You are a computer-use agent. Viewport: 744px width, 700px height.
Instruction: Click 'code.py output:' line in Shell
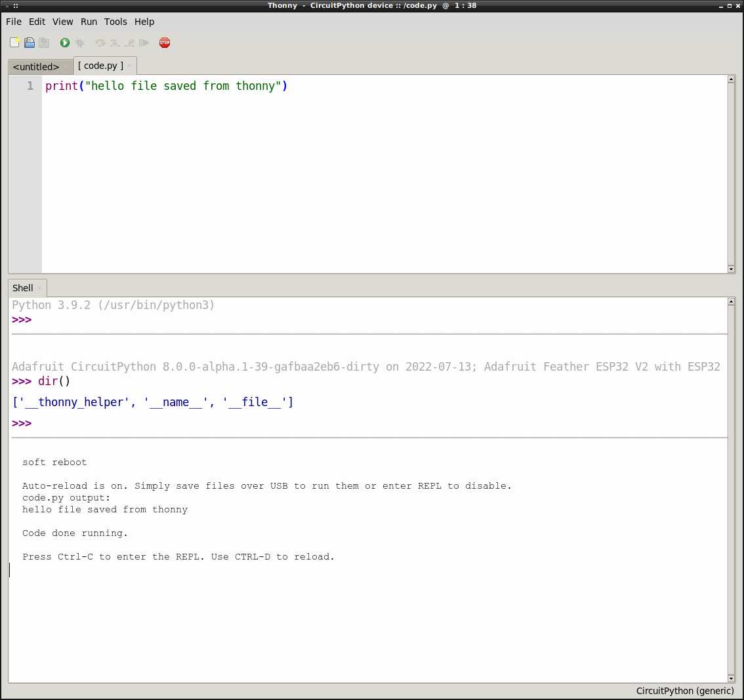pos(66,498)
